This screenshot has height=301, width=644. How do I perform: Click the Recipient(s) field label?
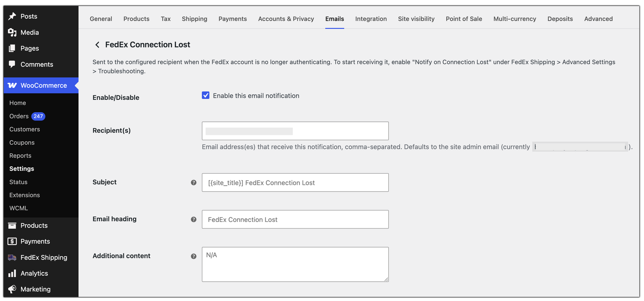coord(112,131)
